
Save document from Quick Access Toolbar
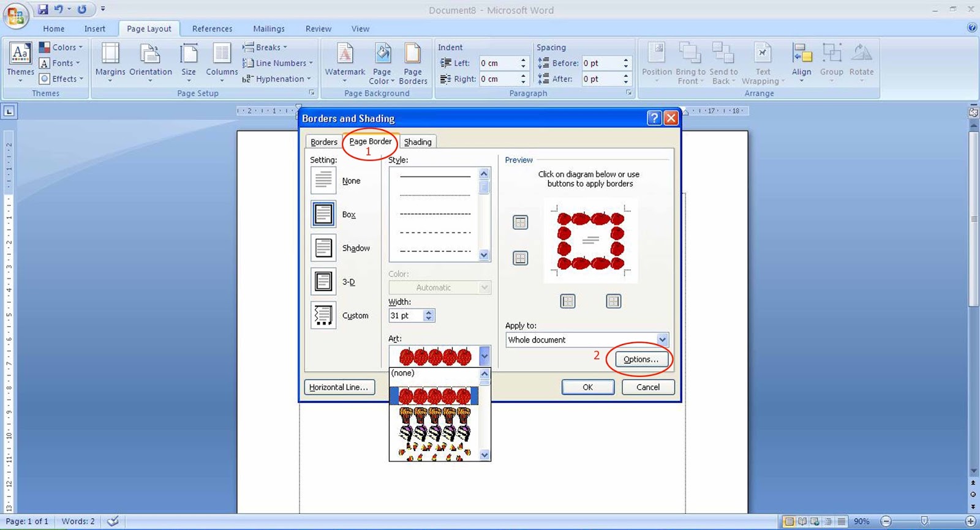point(43,9)
